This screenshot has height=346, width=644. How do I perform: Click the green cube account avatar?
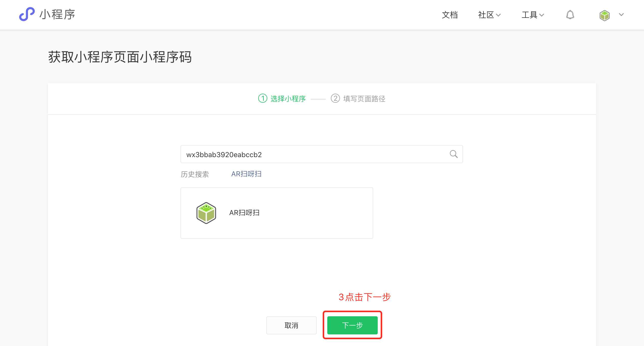(604, 15)
